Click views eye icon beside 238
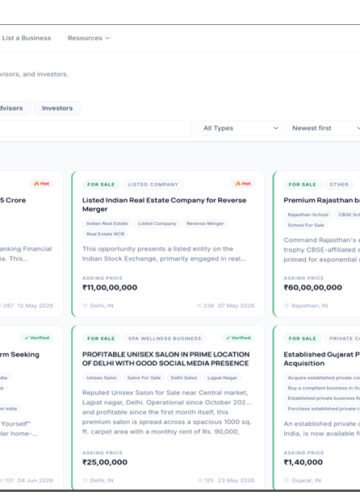360x504 pixels. (199, 306)
